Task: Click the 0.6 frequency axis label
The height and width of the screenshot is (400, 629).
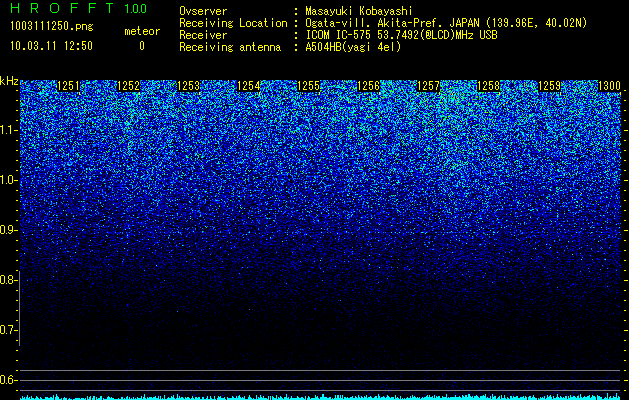Action: pyautogui.click(x=8, y=380)
